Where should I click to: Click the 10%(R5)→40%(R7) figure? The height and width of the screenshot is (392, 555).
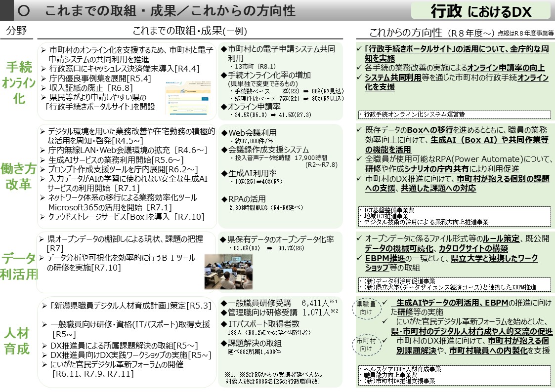tap(256, 181)
